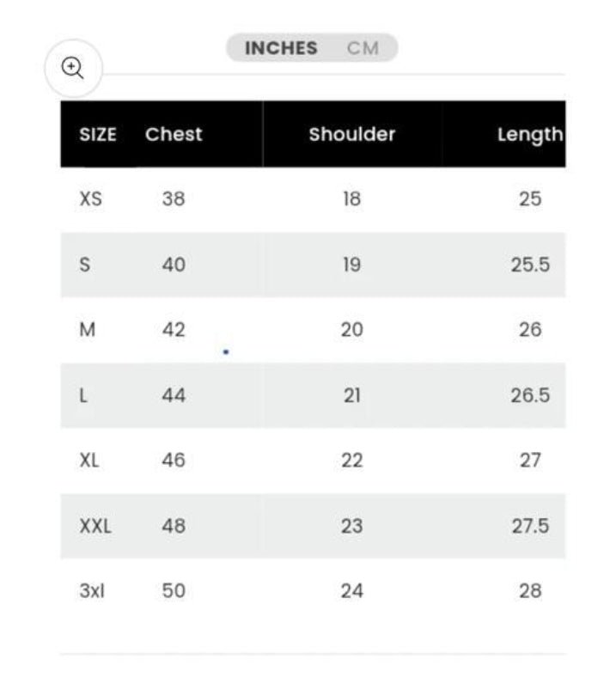Screen dimensions: 616x684
Task: Click the zoom magnifier icon
Action: pyautogui.click(x=73, y=68)
